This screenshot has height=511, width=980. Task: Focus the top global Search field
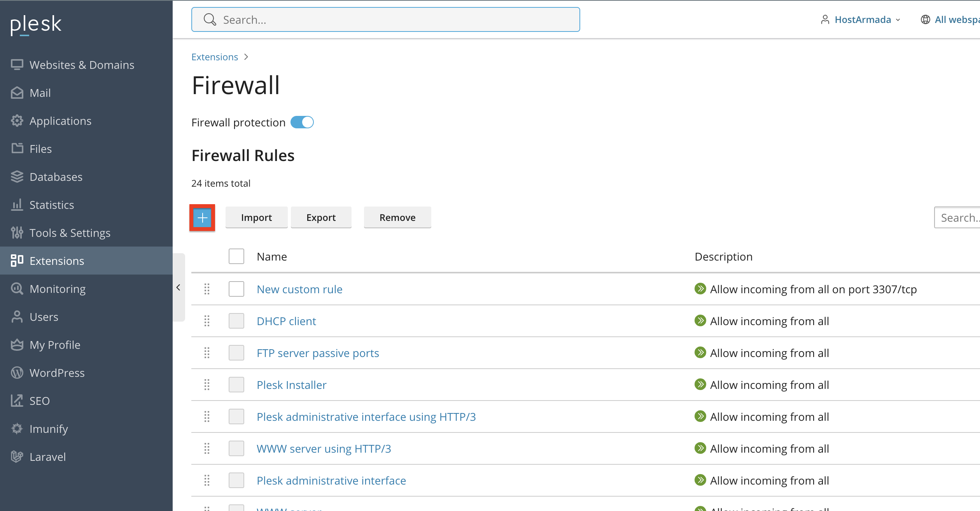tap(385, 19)
